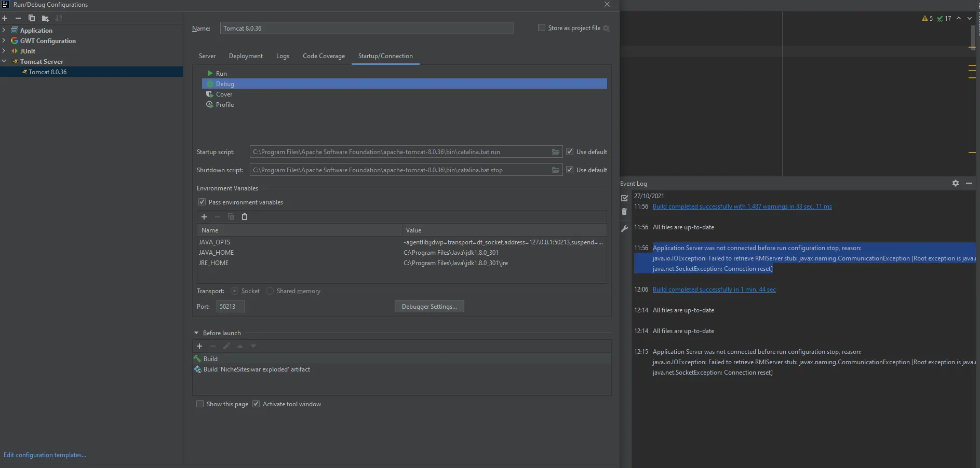Screen dimensions: 980x468
Task: Add a Before launch task
Action: 199,346
